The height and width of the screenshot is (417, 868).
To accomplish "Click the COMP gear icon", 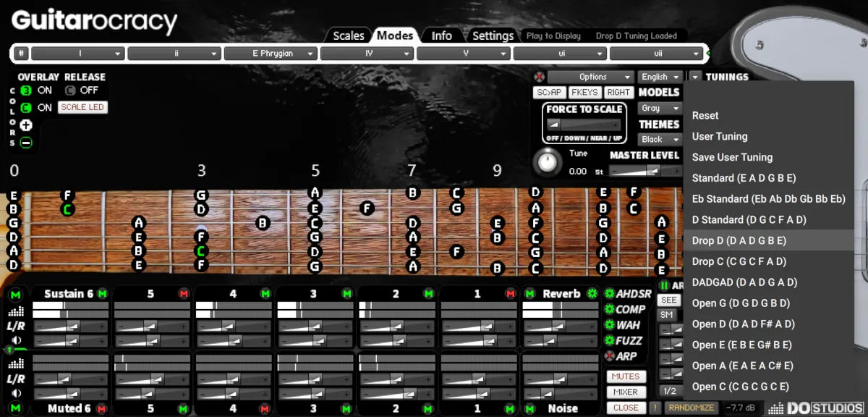I will (x=609, y=309).
